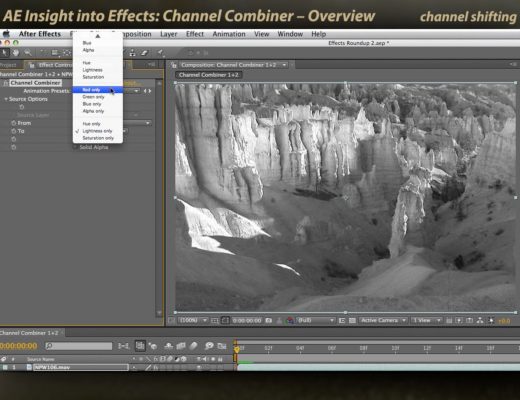Click the Channel Combiner 1+2 viewer tab button
The height and width of the screenshot is (400, 520).
click(x=209, y=75)
